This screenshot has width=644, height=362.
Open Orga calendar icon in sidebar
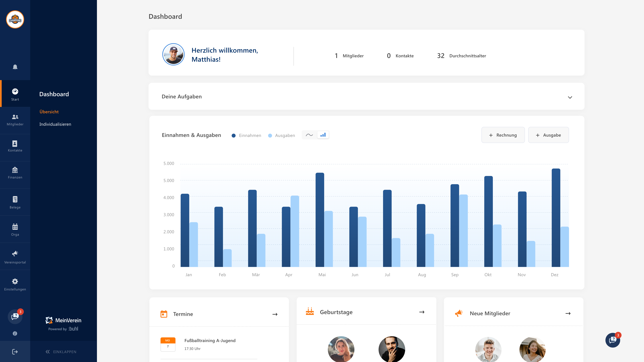pyautogui.click(x=15, y=230)
